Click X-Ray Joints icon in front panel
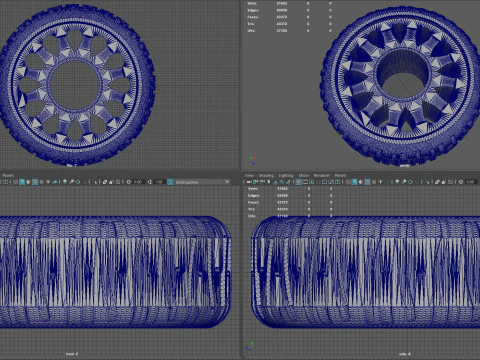The width and height of the screenshot is (480, 360). coord(118,182)
